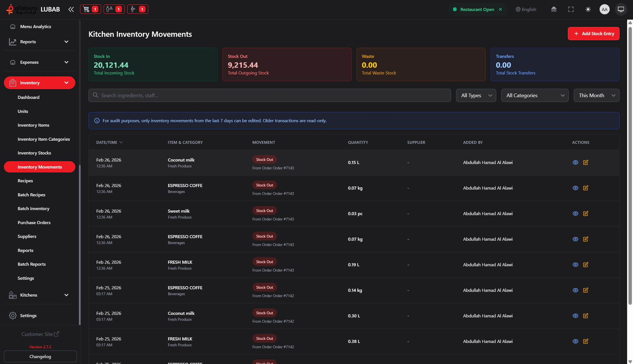Select Inventory Movements in the sidebar
The width and height of the screenshot is (633, 364).
[x=39, y=167]
